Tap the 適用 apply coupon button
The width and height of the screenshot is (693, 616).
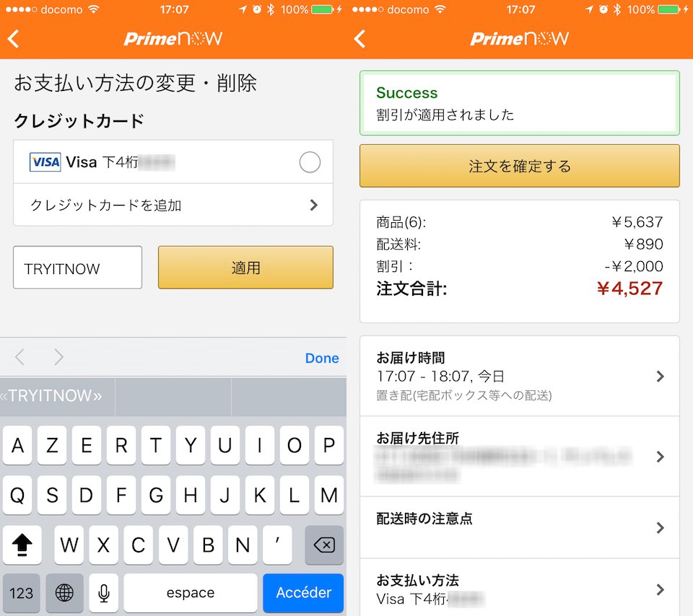tap(245, 268)
